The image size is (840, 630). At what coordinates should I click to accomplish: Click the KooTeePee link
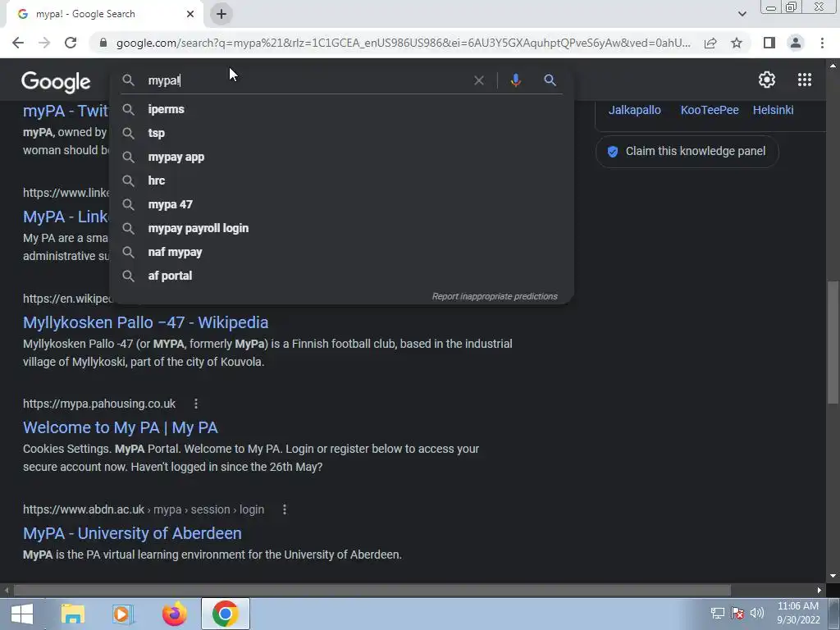click(x=710, y=110)
